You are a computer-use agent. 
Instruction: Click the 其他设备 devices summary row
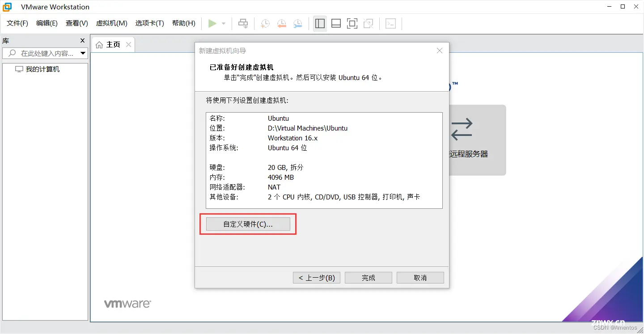pyautogui.click(x=315, y=197)
